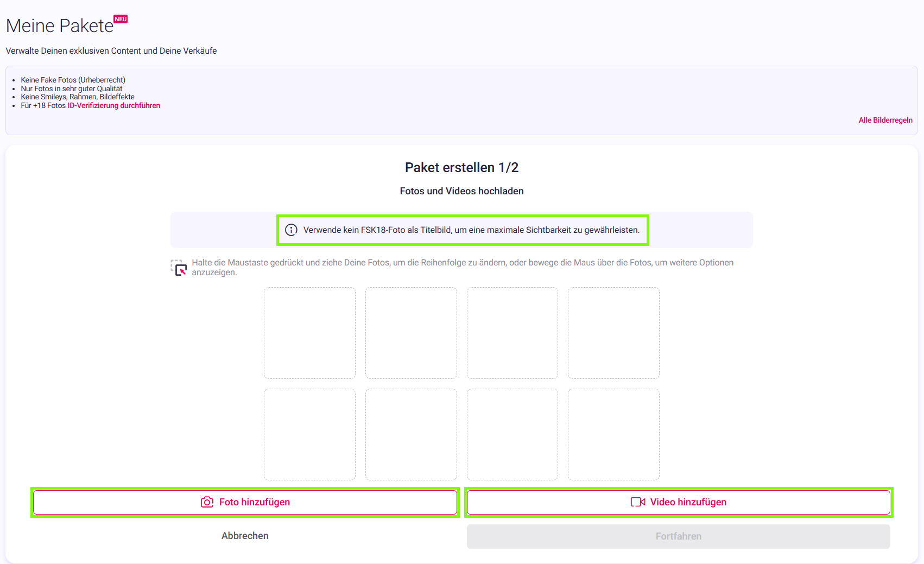This screenshot has width=924, height=564.
Task: Click the camera icon on Foto hinzufügen
Action: [207, 502]
